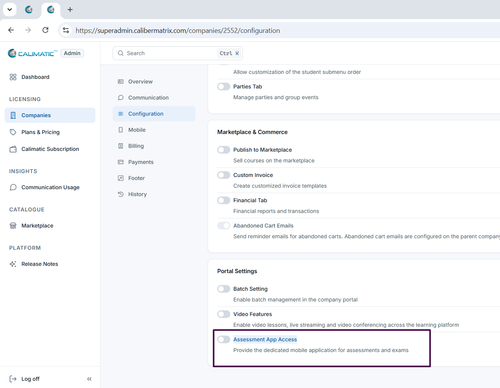Open Plans & Pricing
This screenshot has height=388, width=500.
click(50, 132)
